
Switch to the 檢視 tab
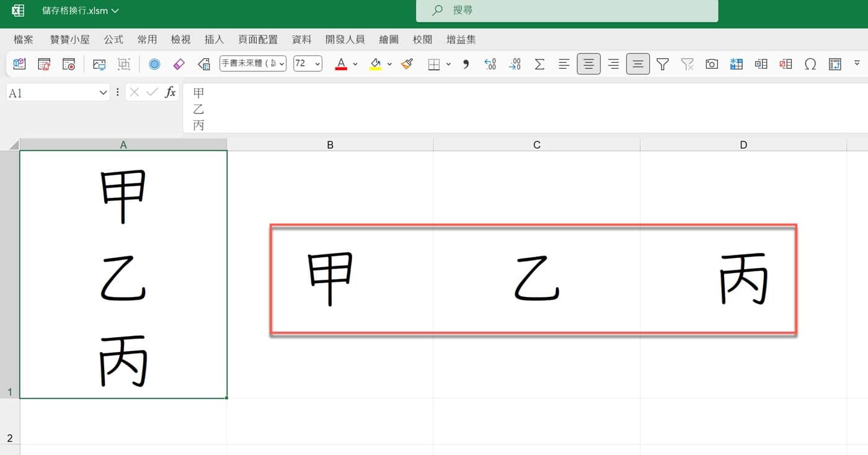click(180, 39)
